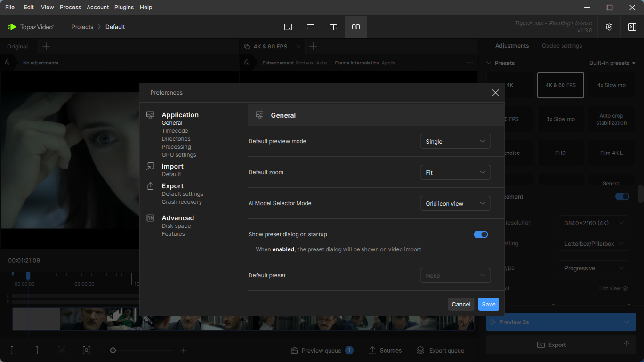Open the Sources panel icon
644x362 pixels.
(x=372, y=350)
